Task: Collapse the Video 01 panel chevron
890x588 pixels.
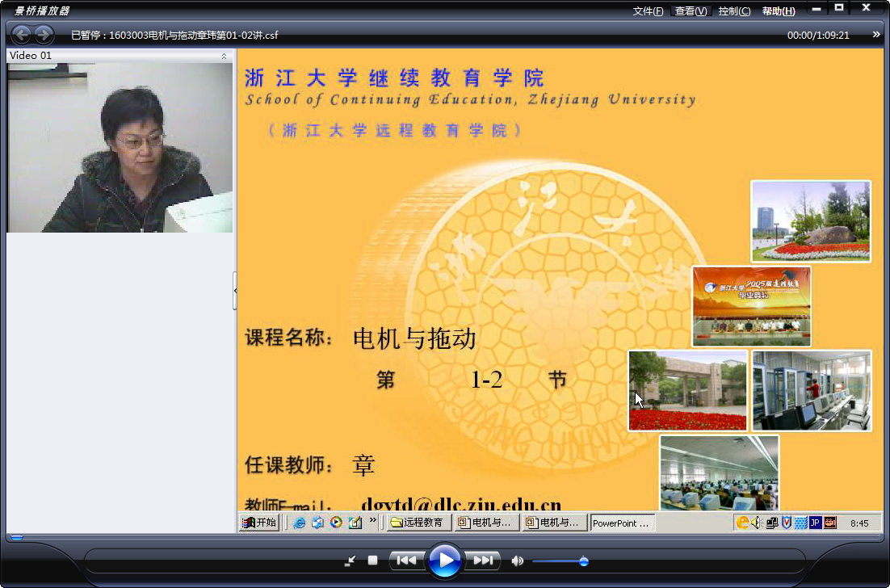Action: 224,56
